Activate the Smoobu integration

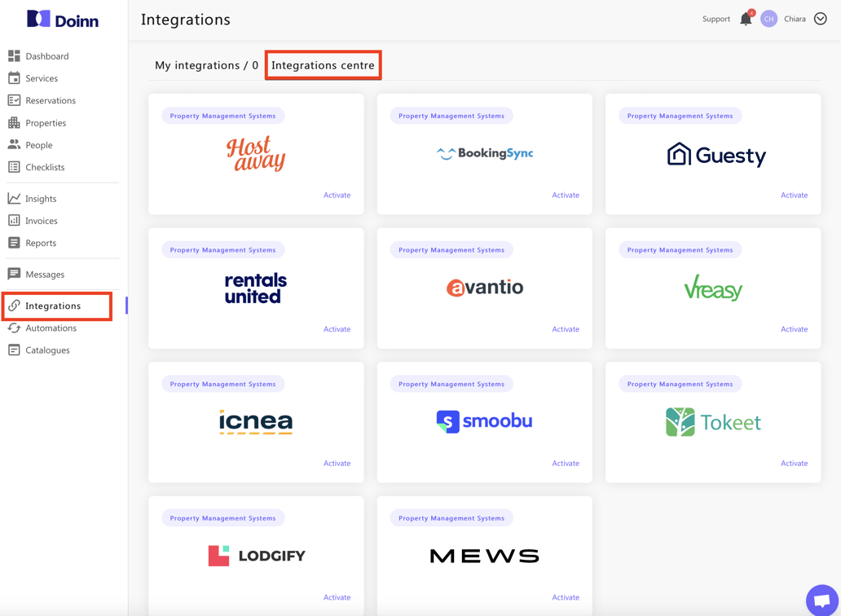point(565,464)
